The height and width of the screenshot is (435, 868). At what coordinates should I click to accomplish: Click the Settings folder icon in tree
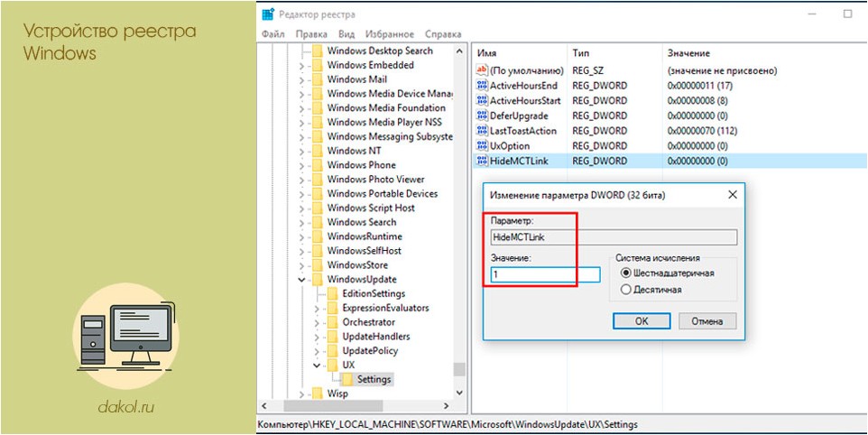pyautogui.click(x=347, y=380)
